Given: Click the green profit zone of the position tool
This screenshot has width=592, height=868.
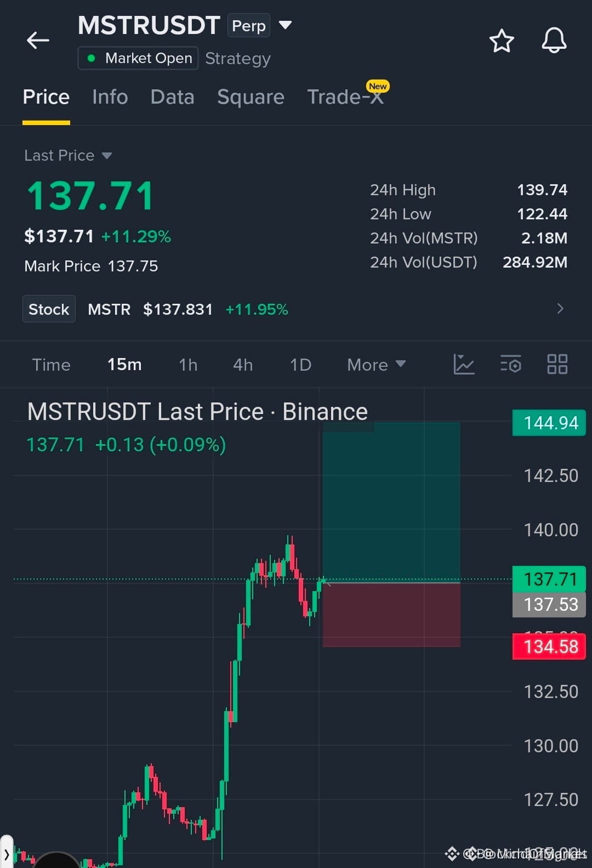Looking at the screenshot, I should pyautogui.click(x=391, y=502).
